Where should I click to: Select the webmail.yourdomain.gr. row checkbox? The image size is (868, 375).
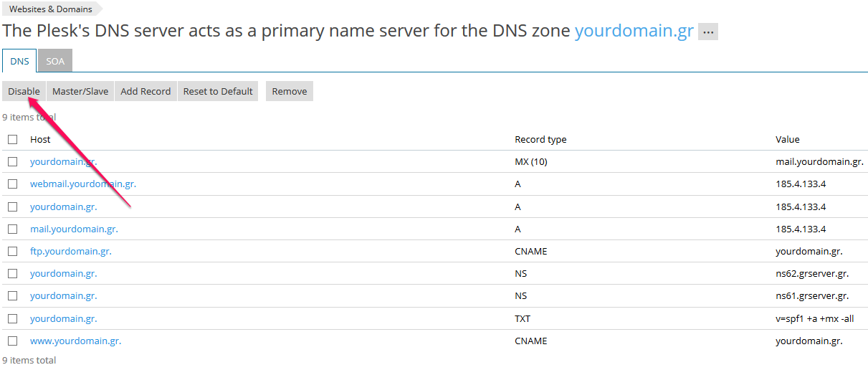13,184
